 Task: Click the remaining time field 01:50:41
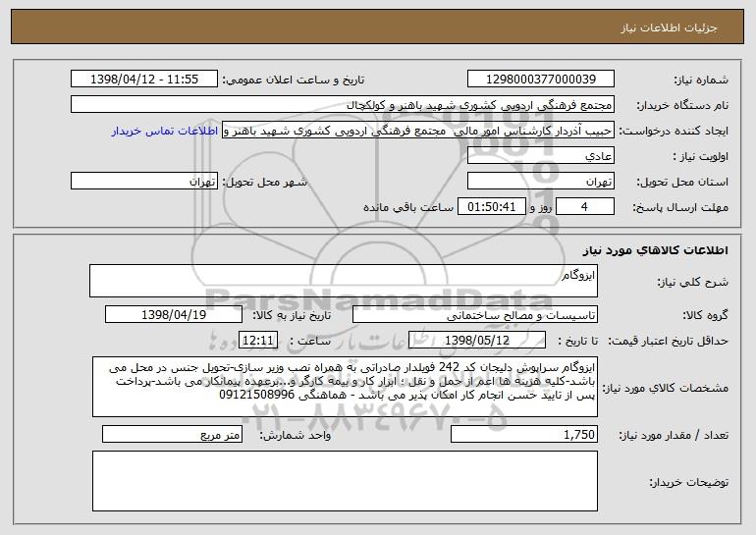(491, 207)
